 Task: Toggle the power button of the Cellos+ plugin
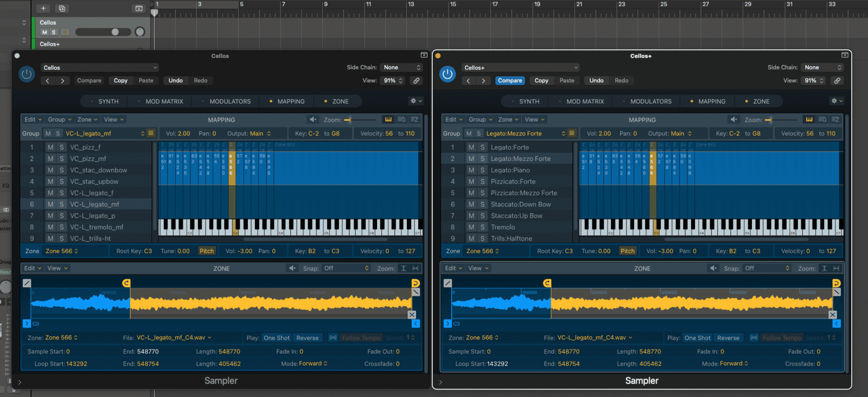tap(448, 74)
